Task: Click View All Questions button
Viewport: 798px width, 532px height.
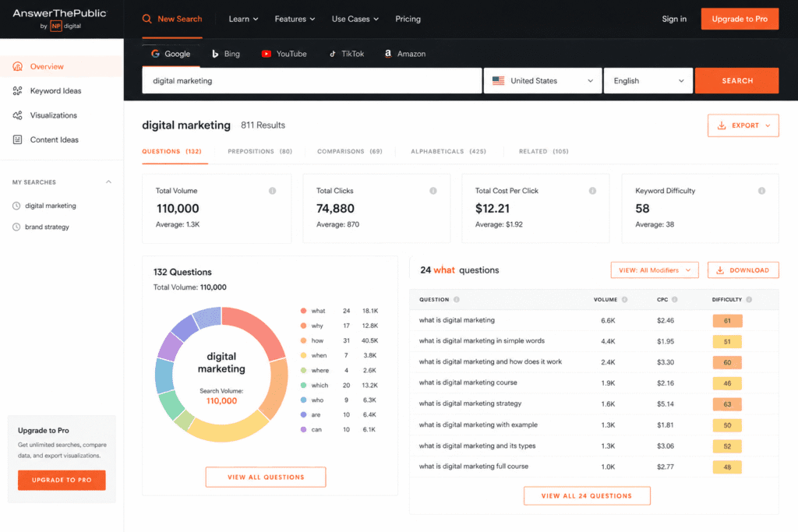Action: 266,477
